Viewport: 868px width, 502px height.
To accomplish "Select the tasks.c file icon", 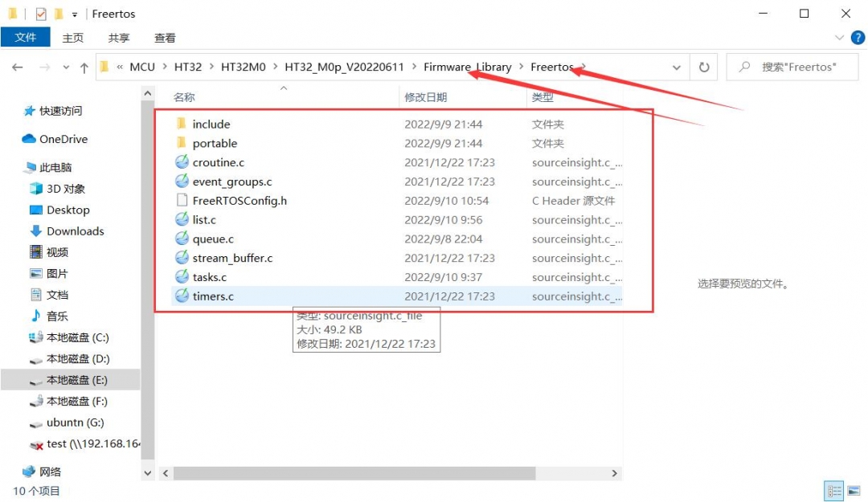I will click(182, 277).
